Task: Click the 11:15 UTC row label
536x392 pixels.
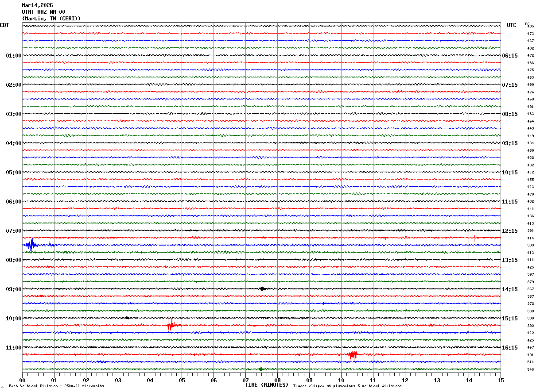Action: [510, 202]
